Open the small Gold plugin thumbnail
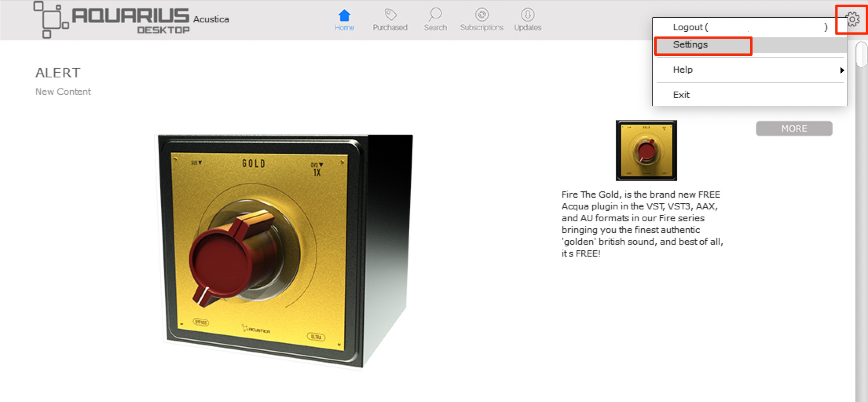This screenshot has width=868, height=402. tap(646, 151)
